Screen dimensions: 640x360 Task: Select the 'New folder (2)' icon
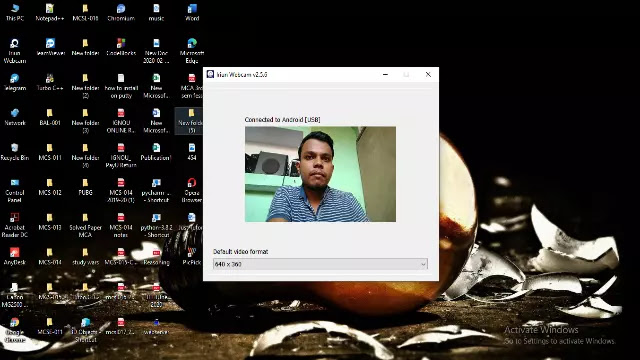pyautogui.click(x=85, y=86)
